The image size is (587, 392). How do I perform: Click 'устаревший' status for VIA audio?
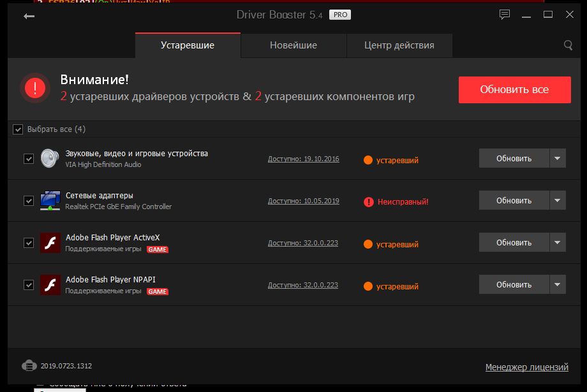pos(398,161)
